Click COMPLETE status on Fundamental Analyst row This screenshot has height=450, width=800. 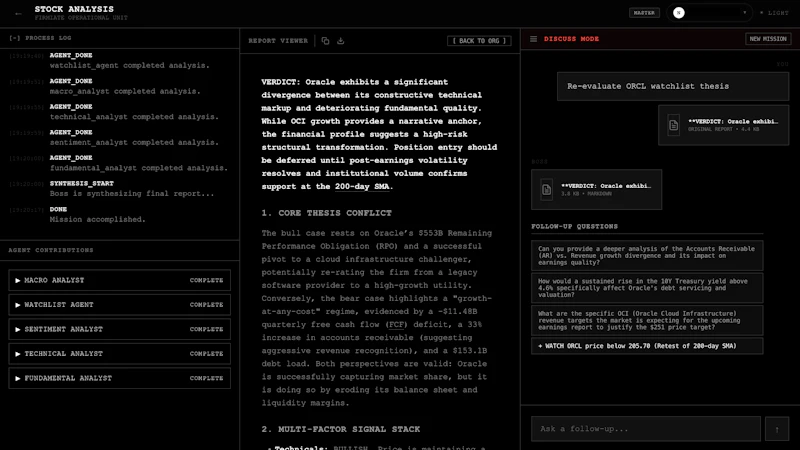pyautogui.click(x=207, y=378)
